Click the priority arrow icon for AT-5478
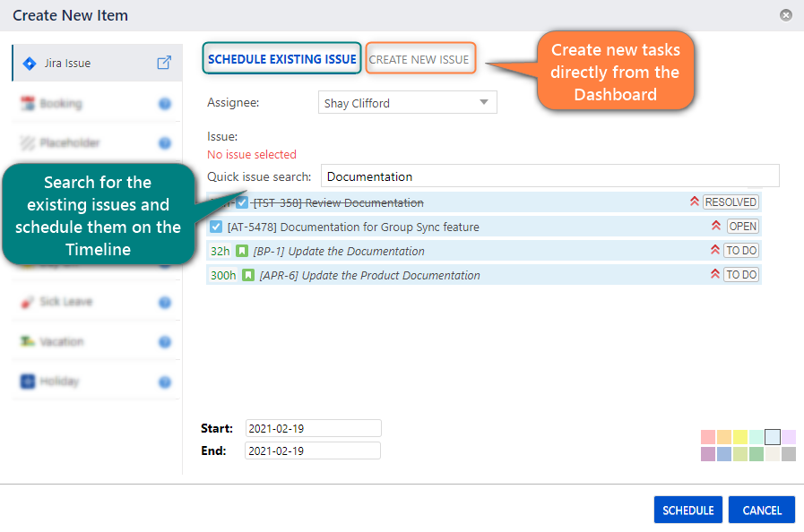 (715, 227)
